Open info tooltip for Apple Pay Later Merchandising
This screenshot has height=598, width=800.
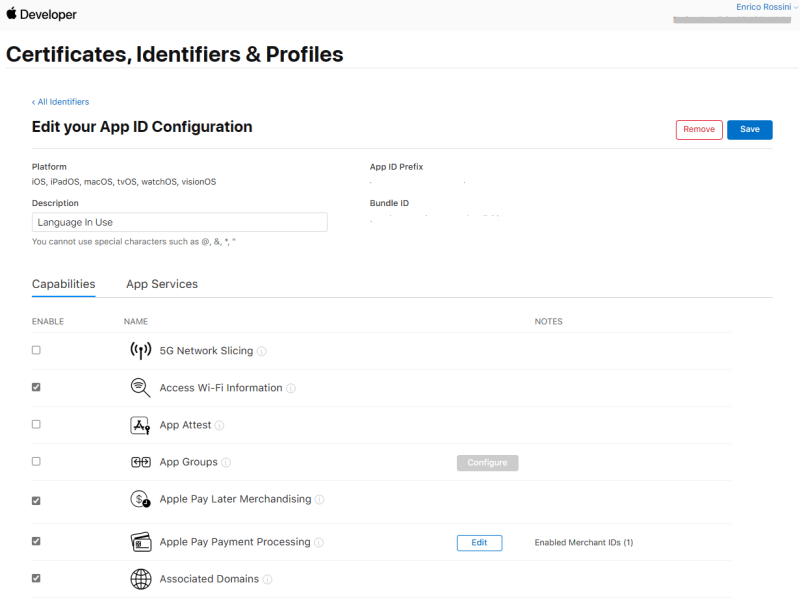319,500
